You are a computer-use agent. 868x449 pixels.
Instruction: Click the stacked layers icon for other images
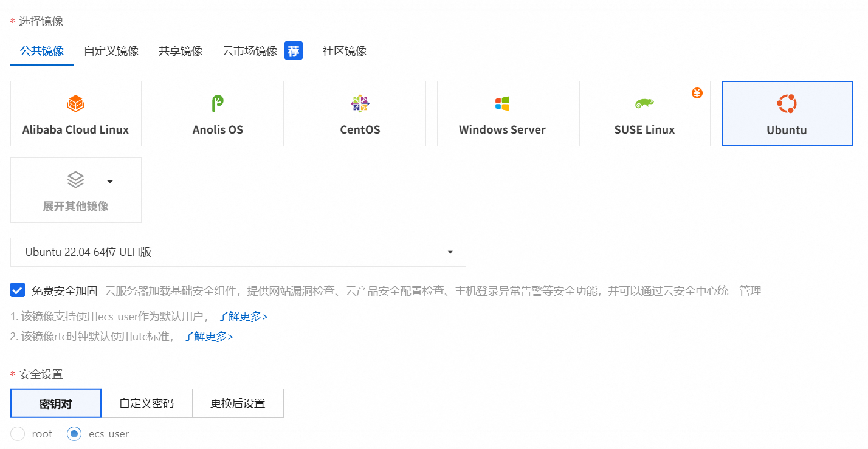(75, 180)
